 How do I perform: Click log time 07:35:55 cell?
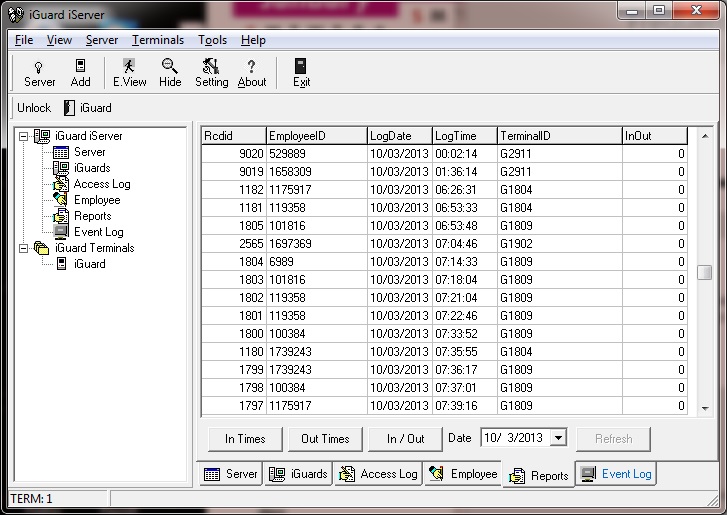[x=465, y=352]
